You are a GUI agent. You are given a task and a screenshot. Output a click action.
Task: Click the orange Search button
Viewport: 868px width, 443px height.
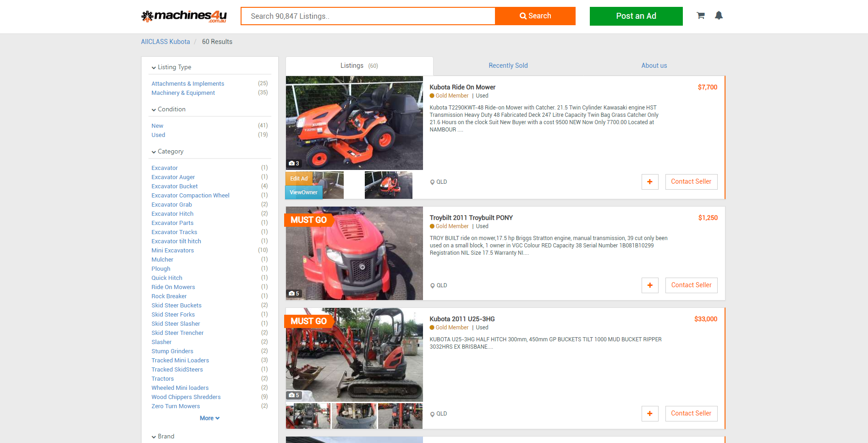(535, 16)
